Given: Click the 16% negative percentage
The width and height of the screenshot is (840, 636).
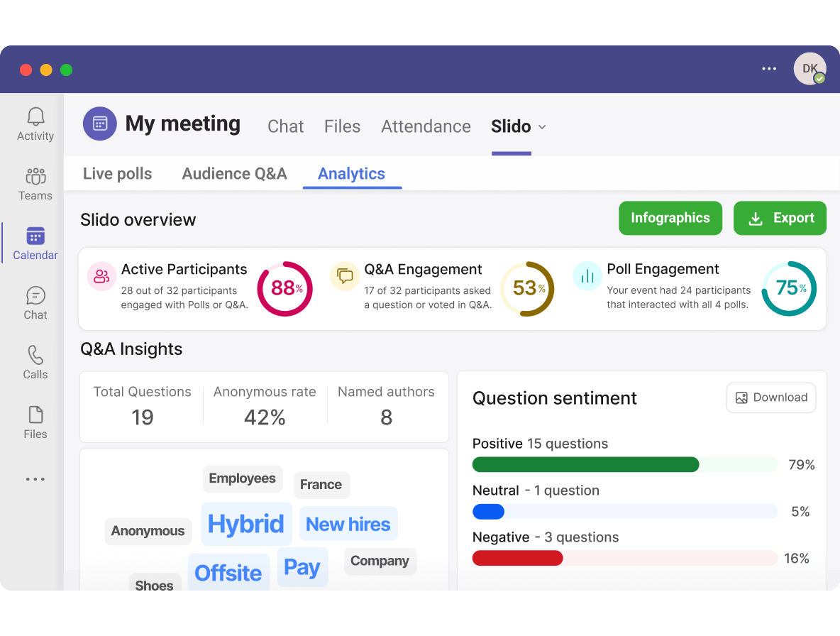Looking at the screenshot, I should point(797,559).
